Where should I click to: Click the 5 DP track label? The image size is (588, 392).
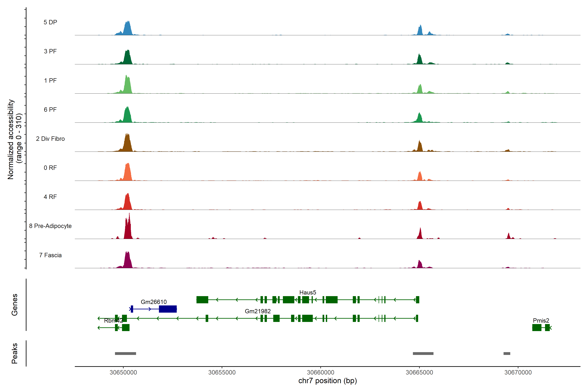50,22
